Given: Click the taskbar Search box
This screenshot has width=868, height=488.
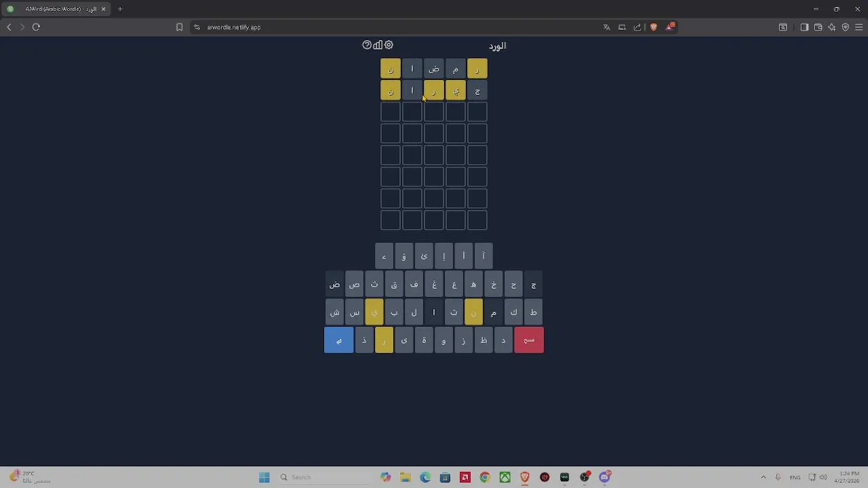Looking at the screenshot, I should click(x=324, y=477).
